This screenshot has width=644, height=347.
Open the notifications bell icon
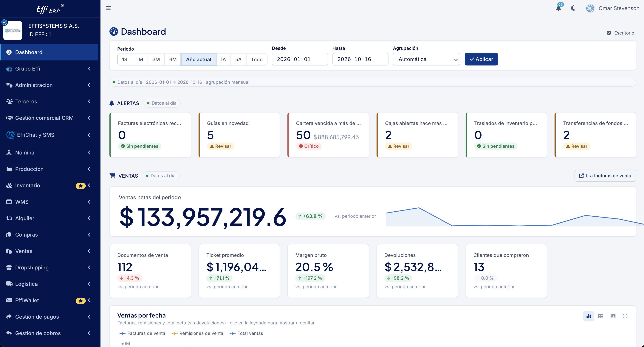pyautogui.click(x=558, y=8)
